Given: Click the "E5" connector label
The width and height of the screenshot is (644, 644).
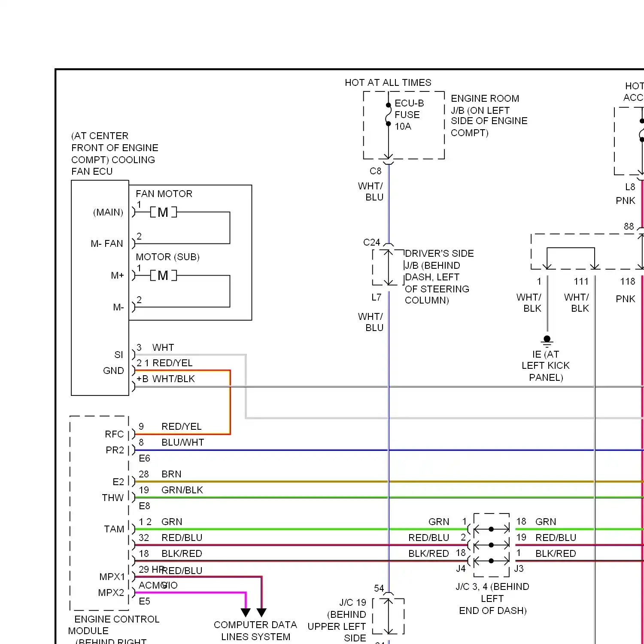Looking at the screenshot, I should click(145, 601).
